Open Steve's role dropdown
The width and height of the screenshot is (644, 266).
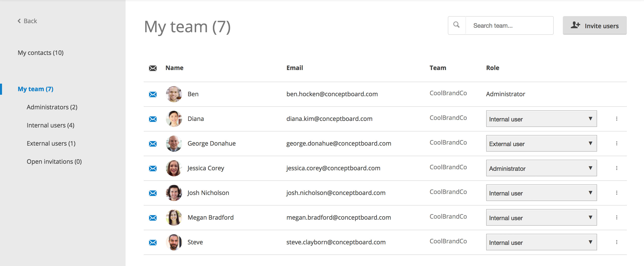click(x=541, y=242)
